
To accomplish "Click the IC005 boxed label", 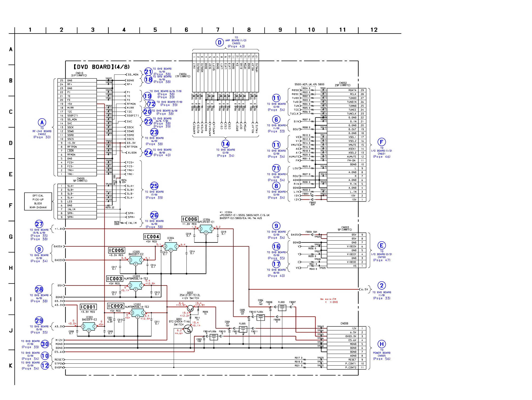I will coord(117,250).
